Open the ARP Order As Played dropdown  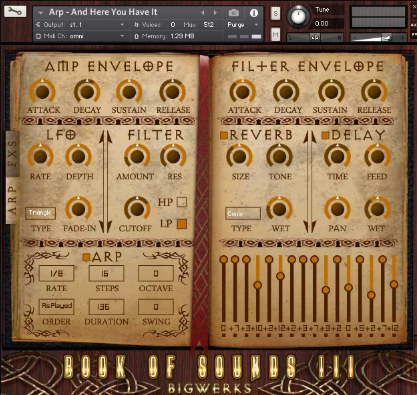point(56,306)
